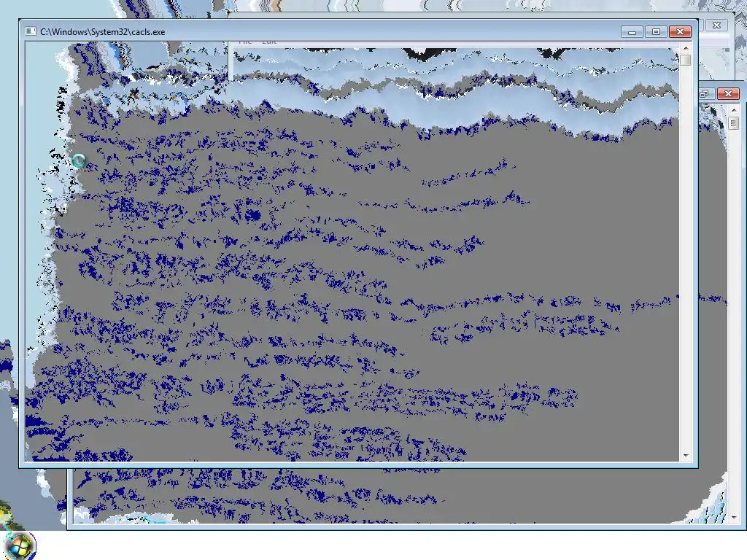The height and width of the screenshot is (560, 747).
Task: Click the down arrow of the background window's scrollbar
Action: coord(734,517)
